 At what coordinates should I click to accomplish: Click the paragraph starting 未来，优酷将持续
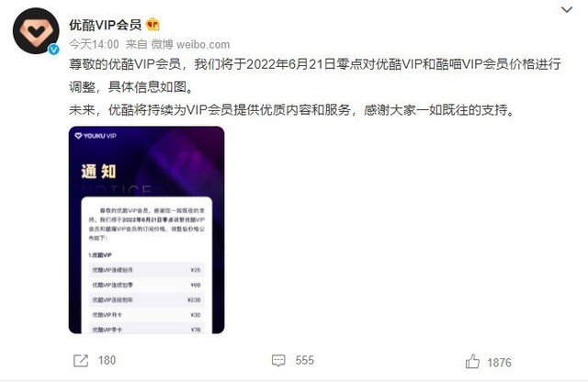292,110
